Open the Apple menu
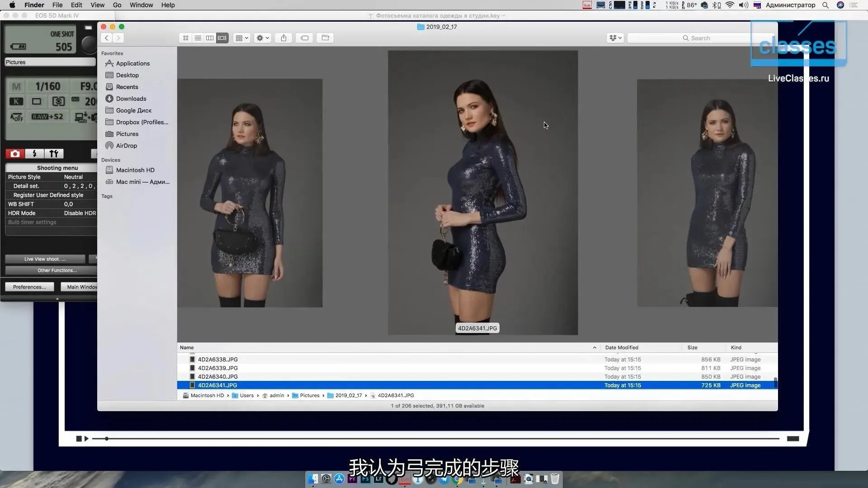This screenshot has height=488, width=868. [12, 5]
